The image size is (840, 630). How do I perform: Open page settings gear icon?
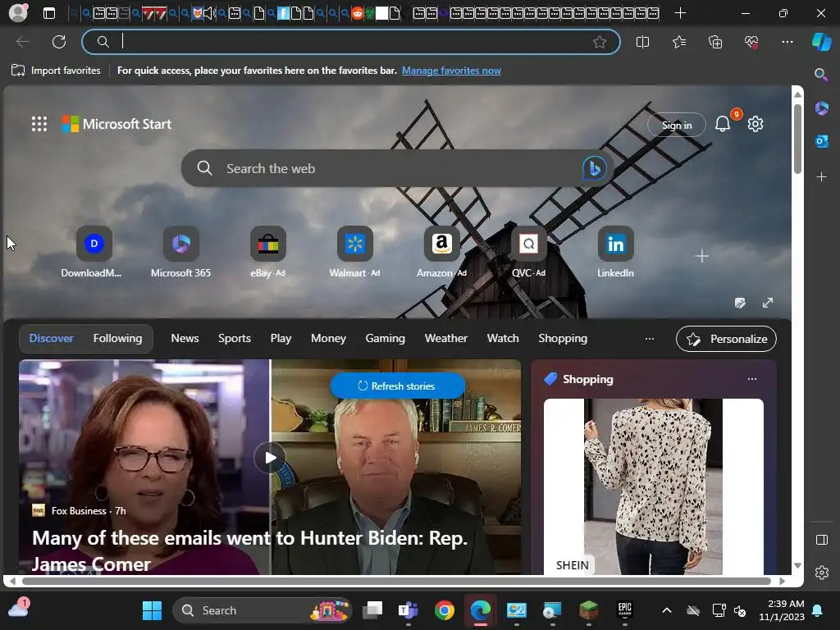coord(756,125)
